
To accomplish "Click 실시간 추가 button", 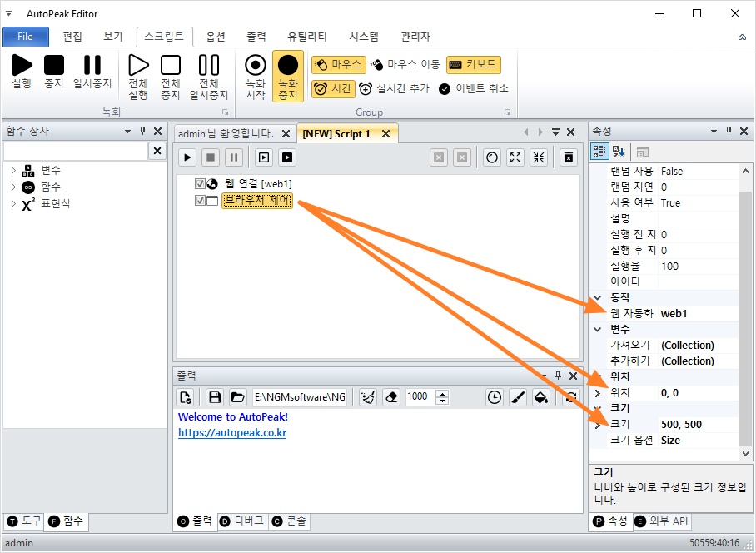I will pyautogui.click(x=395, y=89).
